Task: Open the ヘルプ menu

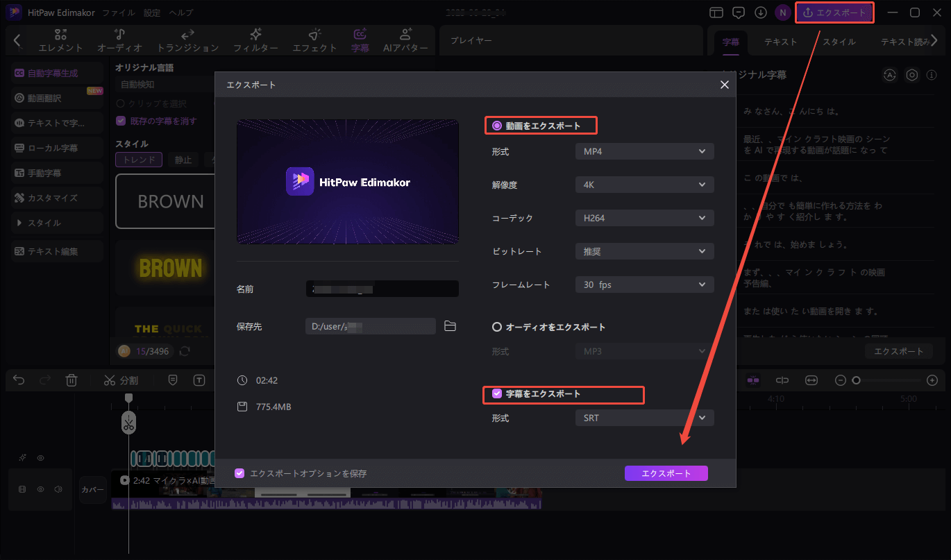Action: 181,13
